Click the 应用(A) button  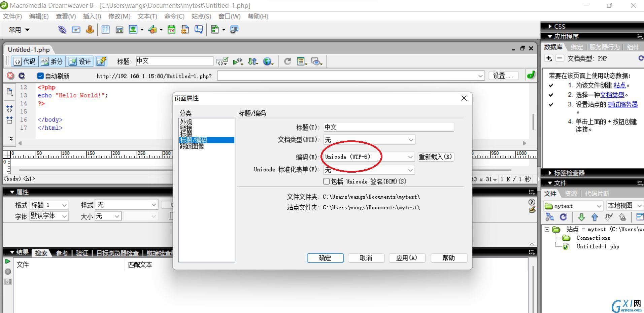click(407, 258)
